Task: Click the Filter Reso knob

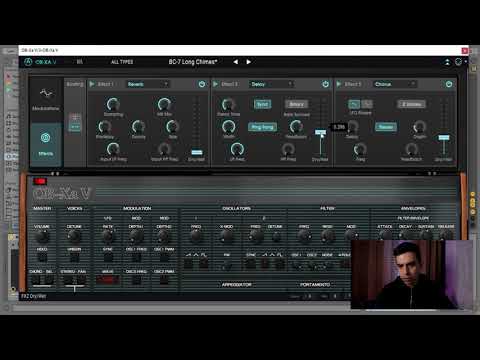Action: click(x=327, y=236)
